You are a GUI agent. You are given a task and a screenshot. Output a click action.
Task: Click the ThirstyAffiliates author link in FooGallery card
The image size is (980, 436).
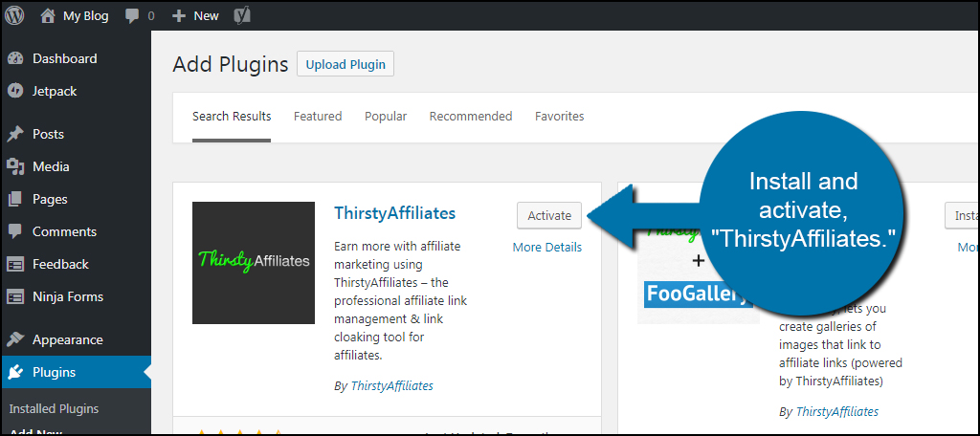point(836,412)
